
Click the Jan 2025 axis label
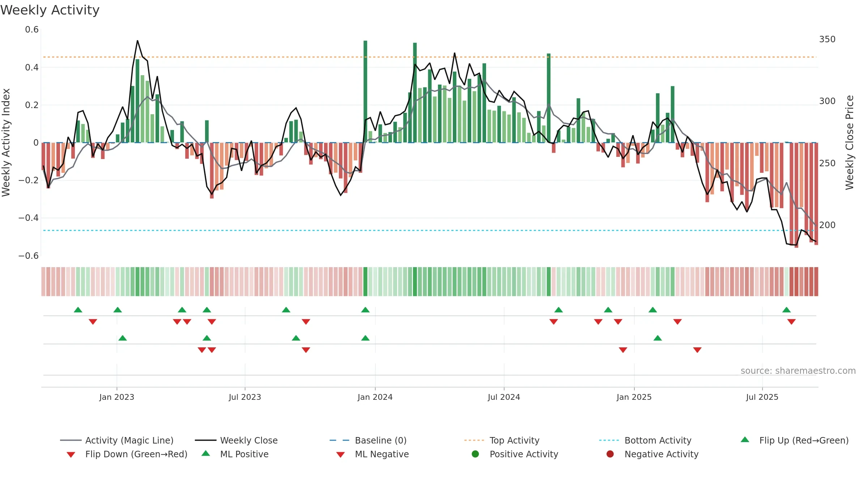pyautogui.click(x=634, y=397)
